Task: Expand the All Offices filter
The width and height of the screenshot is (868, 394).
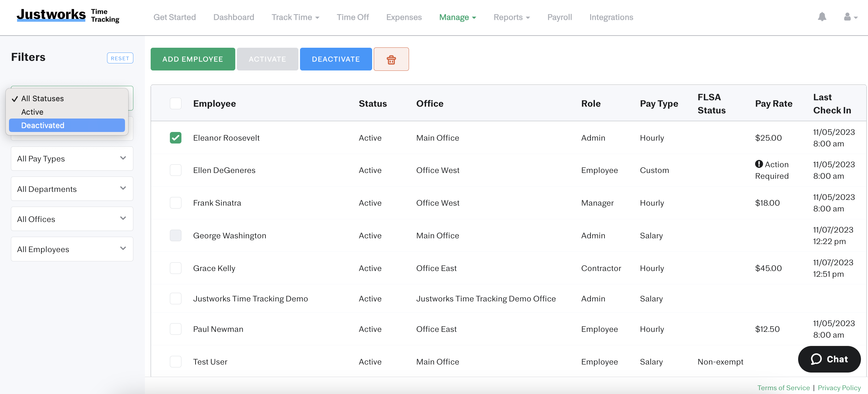Action: [71, 219]
